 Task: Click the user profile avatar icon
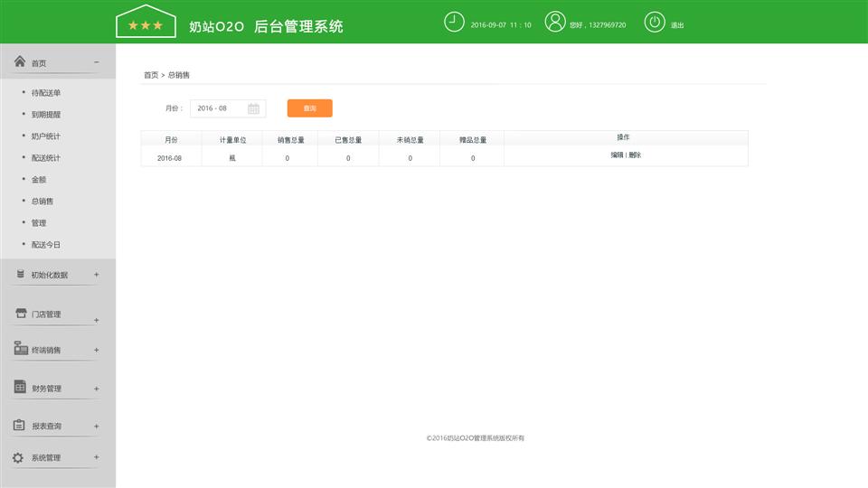555,23
